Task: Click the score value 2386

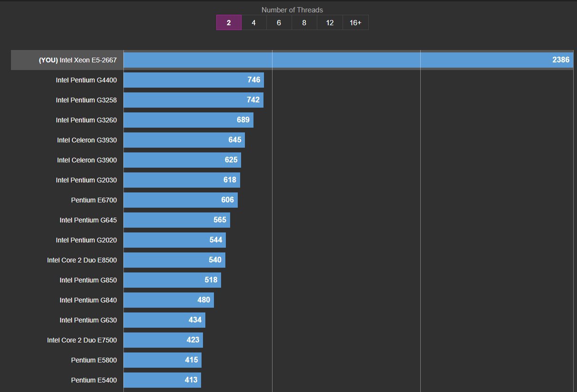Action: tap(561, 60)
